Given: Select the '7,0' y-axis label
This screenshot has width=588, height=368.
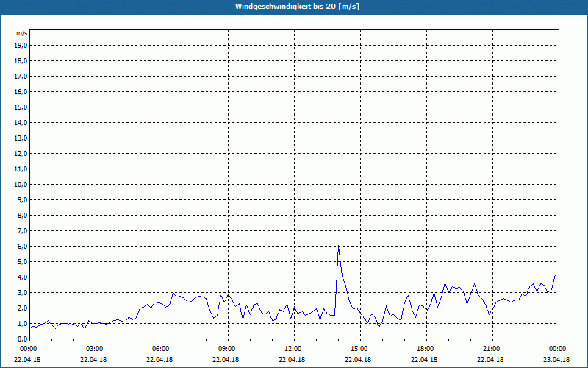Looking at the screenshot, I should (22, 231).
